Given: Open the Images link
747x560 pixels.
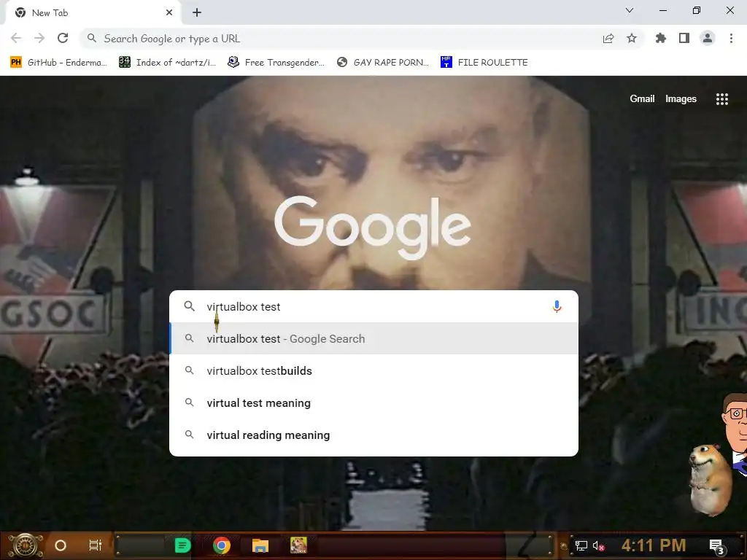Looking at the screenshot, I should (x=681, y=98).
